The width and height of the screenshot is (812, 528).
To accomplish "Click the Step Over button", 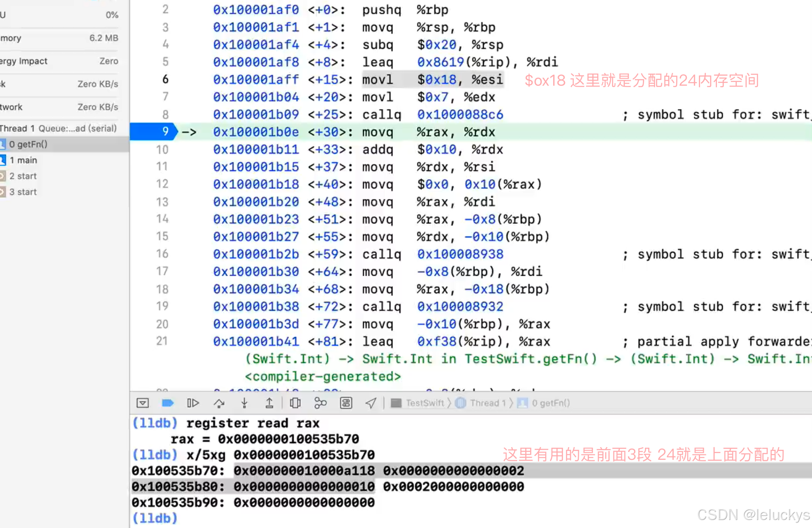I will 219,403.
